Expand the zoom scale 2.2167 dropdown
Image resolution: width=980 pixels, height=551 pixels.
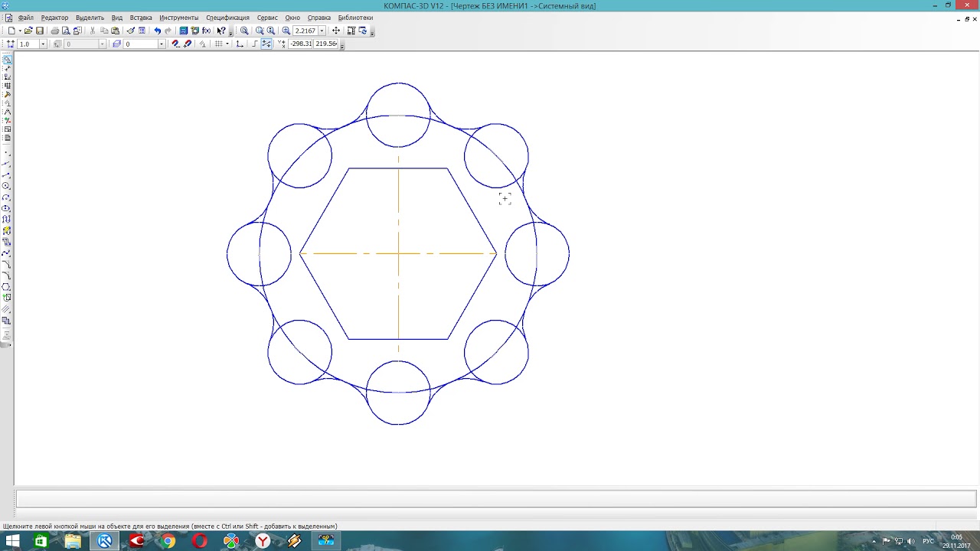pos(322,31)
